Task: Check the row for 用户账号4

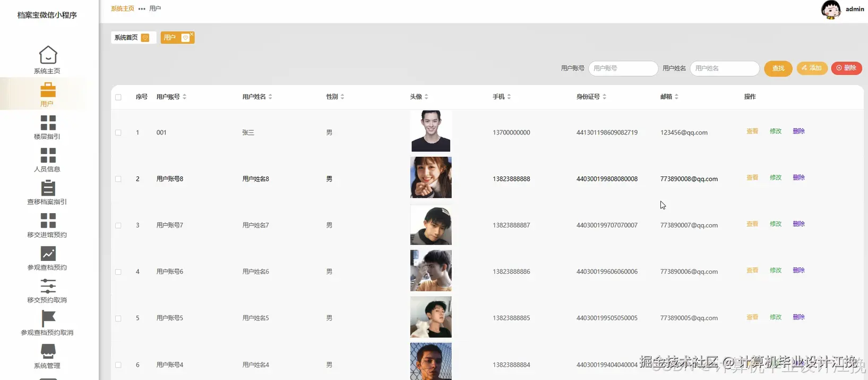Action: pos(118,365)
